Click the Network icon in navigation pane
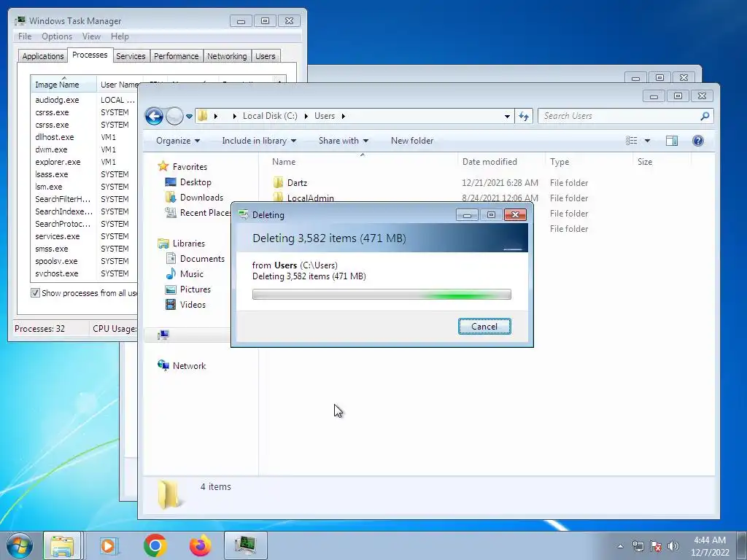 tap(163, 366)
